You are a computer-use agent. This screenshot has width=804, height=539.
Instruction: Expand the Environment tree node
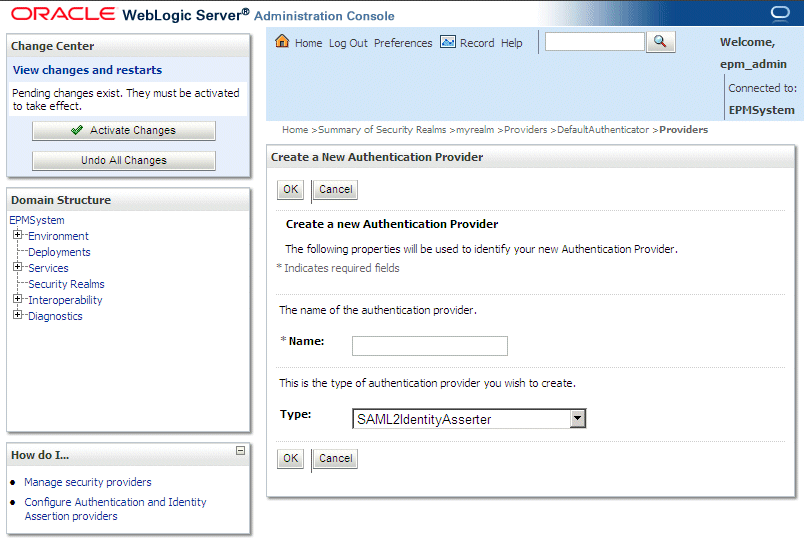coord(18,236)
